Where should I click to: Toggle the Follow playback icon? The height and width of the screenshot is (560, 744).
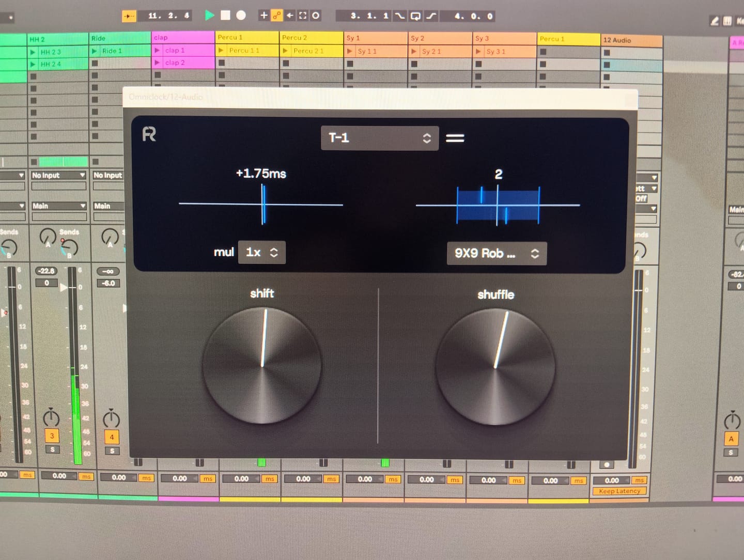pos(129,17)
